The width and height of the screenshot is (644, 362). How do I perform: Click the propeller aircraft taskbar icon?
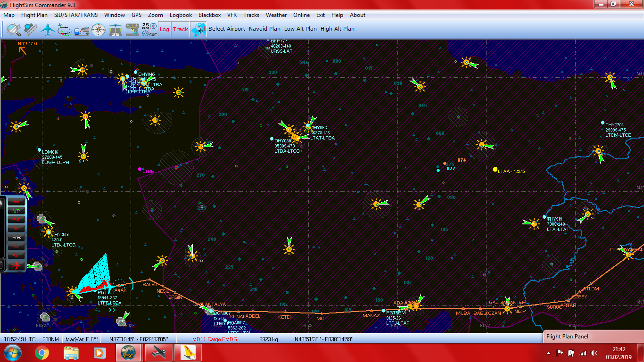(158, 353)
